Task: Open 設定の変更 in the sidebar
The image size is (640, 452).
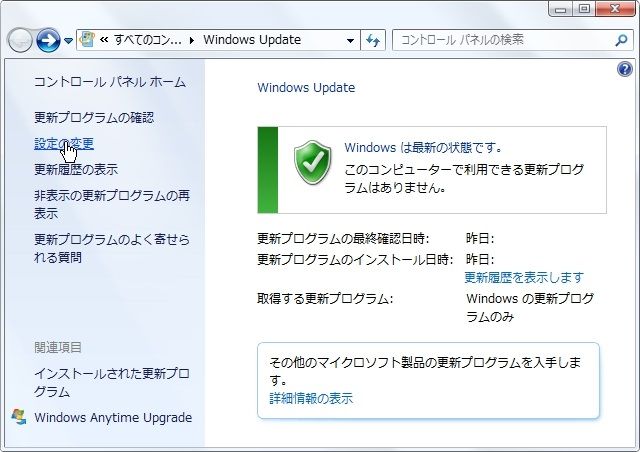Action: [64, 144]
